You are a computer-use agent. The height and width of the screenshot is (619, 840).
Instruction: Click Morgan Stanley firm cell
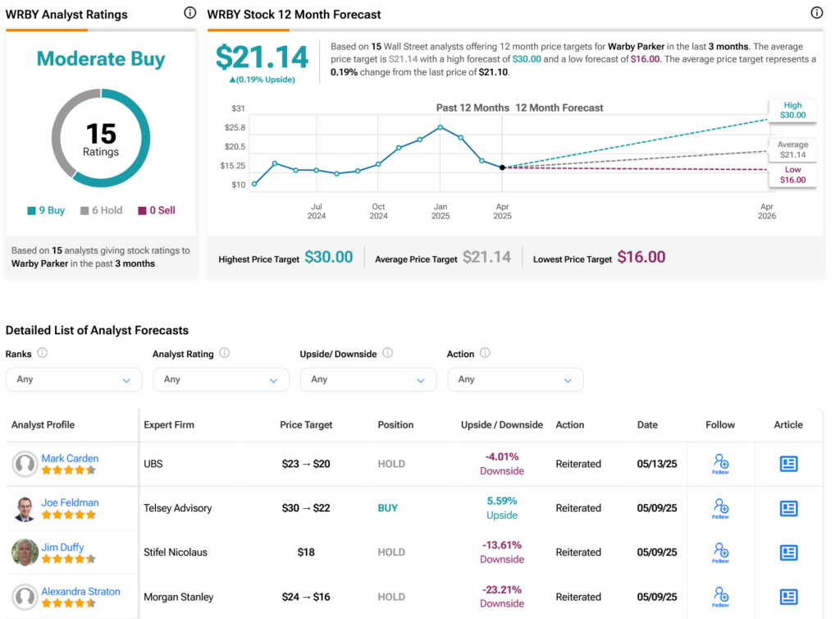click(x=178, y=597)
